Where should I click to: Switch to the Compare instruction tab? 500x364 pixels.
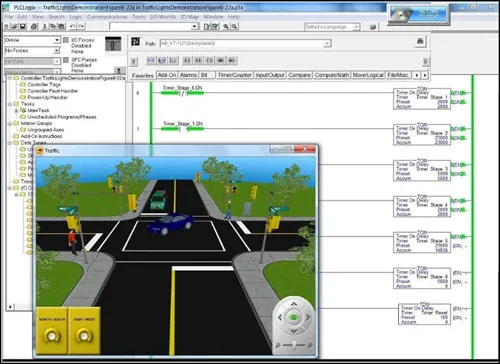(x=299, y=75)
